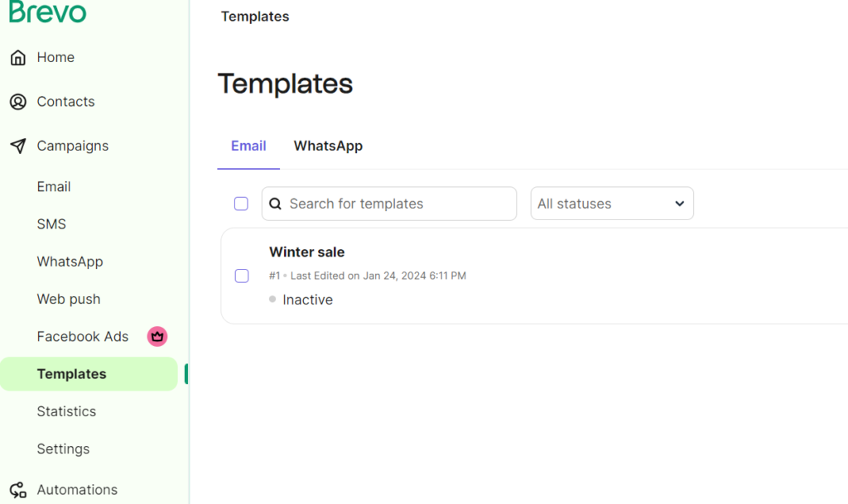The height and width of the screenshot is (504, 848).
Task: Click the chevron arrow in statuses filter
Action: 679,204
